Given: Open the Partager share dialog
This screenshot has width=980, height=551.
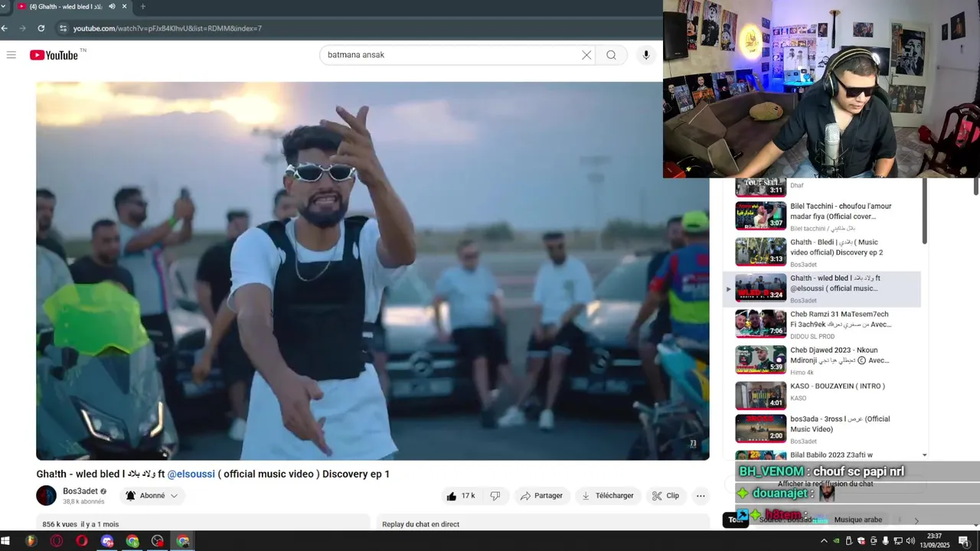Looking at the screenshot, I should tap(541, 496).
